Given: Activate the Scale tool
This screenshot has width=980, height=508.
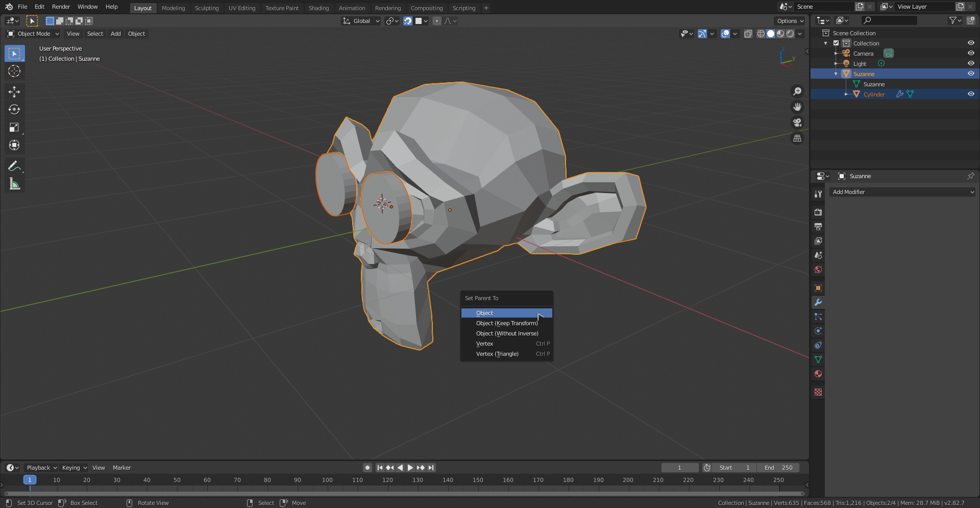Looking at the screenshot, I should [x=14, y=127].
